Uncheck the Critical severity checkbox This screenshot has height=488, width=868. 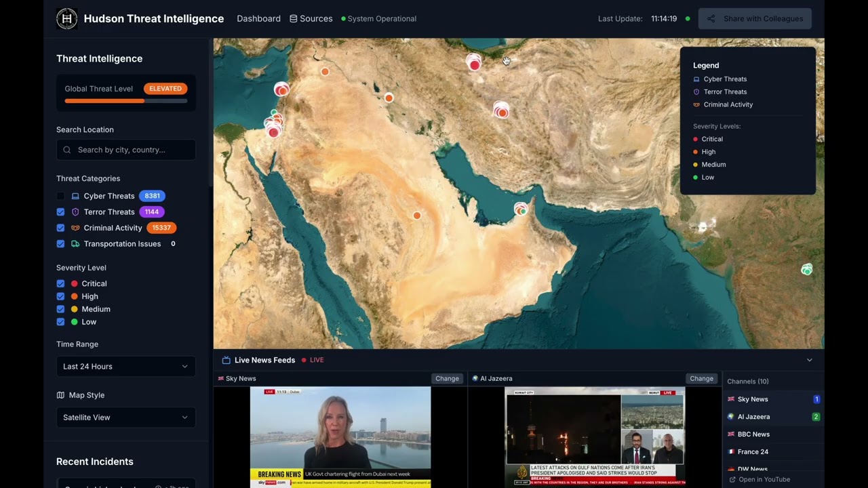(60, 283)
